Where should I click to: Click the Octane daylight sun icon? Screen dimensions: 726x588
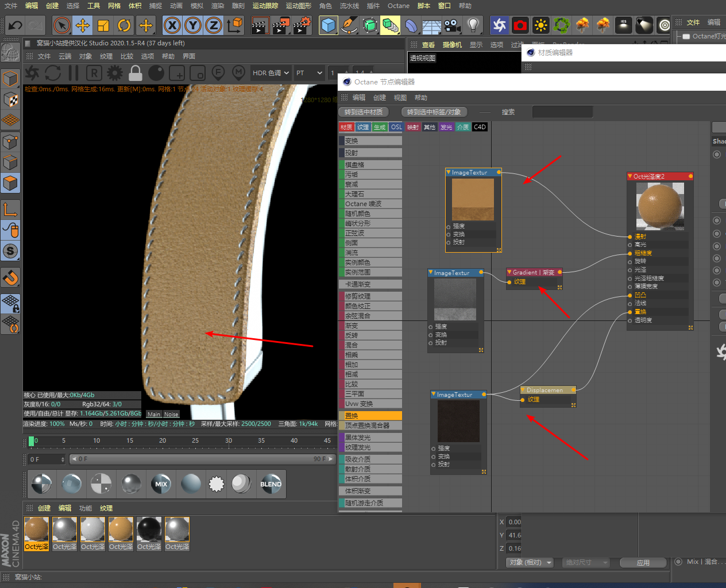[540, 25]
